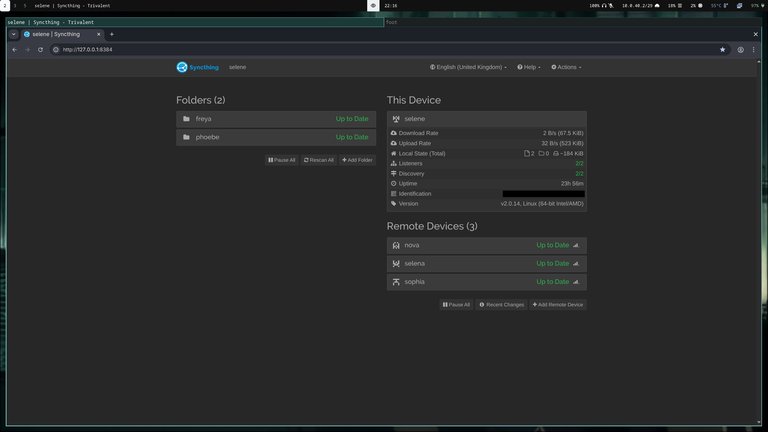Expand the nova remote device panel
Screen dimensions: 768x432
[486, 245]
